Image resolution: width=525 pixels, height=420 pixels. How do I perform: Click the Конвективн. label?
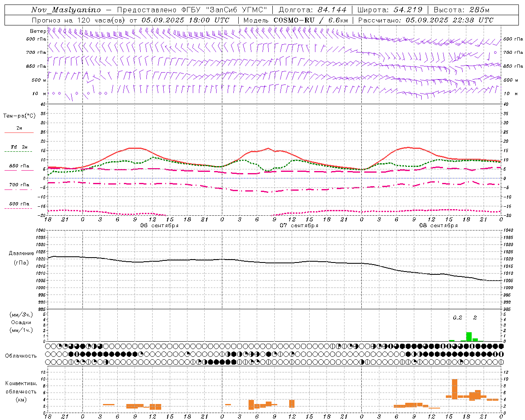[x=21, y=383]
